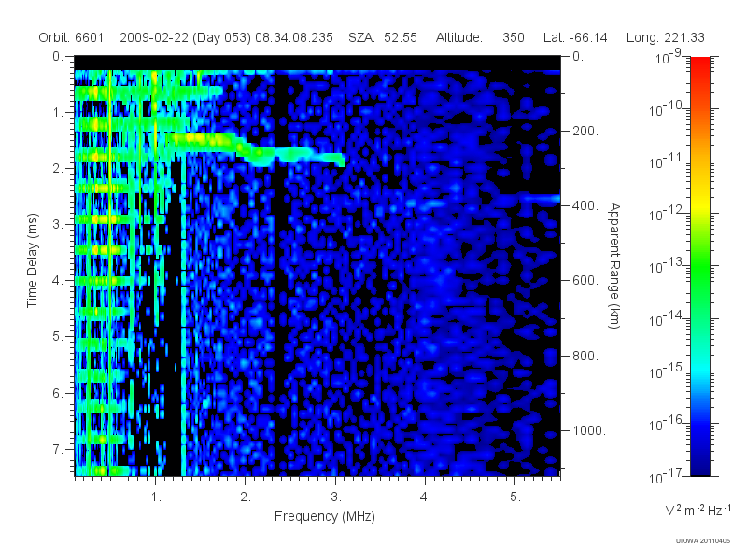Click the '1000.' apparent range tick label
This screenshot has height=560, width=747.
click(589, 430)
